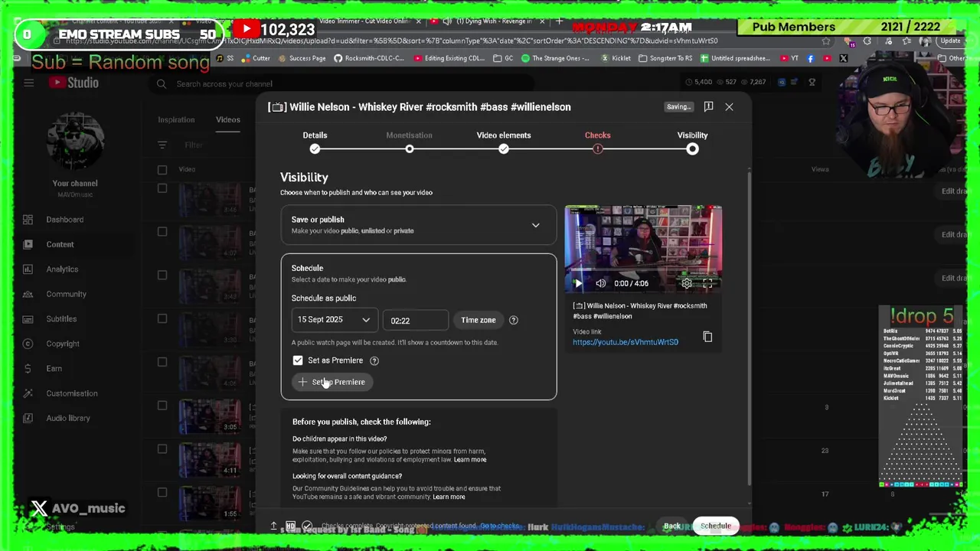This screenshot has height=551, width=980.
Task: Open the X bookmark icon in bookmarks bar
Action: pos(843,58)
